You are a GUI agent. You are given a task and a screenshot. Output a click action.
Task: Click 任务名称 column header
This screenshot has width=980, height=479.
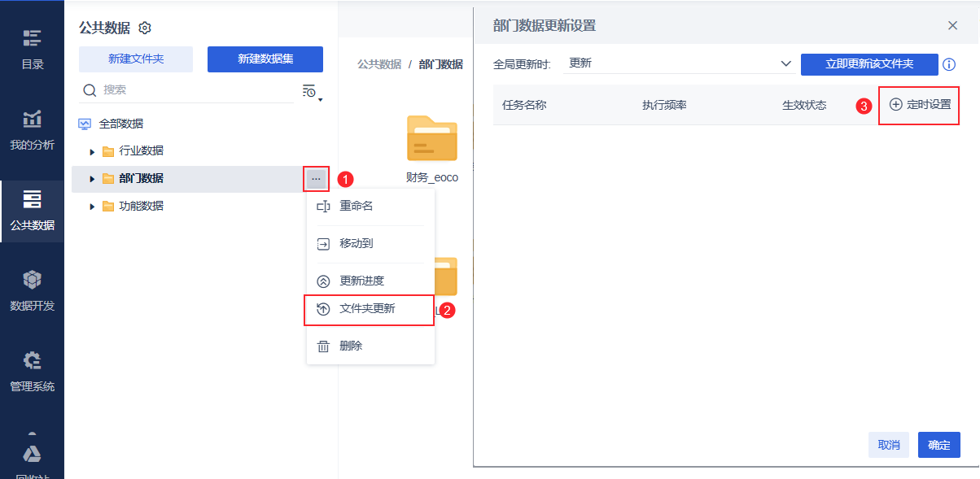click(x=524, y=106)
